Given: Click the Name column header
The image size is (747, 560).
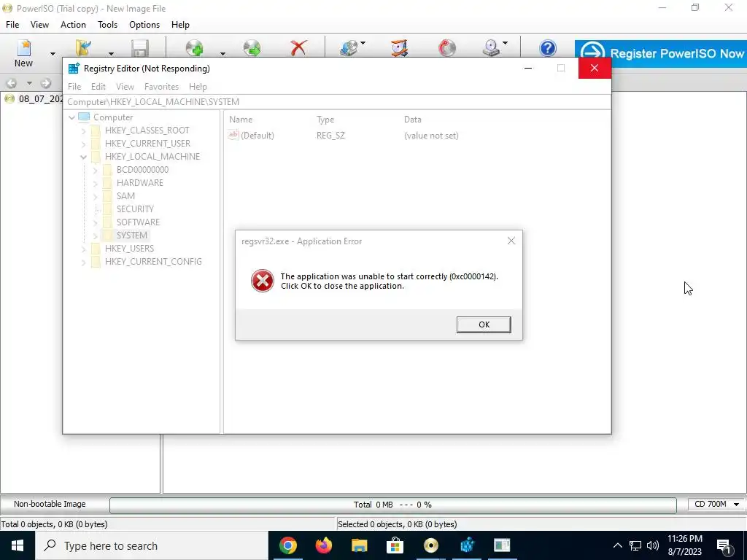Looking at the screenshot, I should [x=241, y=120].
